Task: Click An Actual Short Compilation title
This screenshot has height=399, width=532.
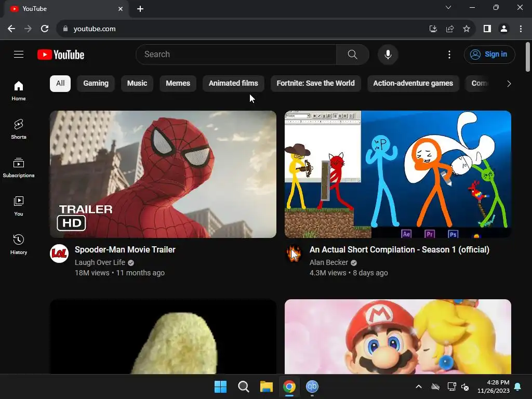Action: (400, 250)
